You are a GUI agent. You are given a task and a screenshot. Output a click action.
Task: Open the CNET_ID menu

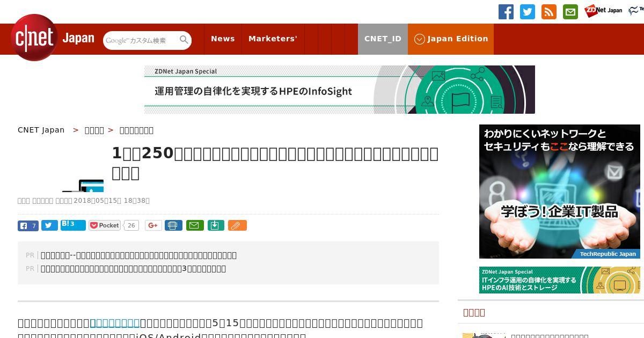383,39
